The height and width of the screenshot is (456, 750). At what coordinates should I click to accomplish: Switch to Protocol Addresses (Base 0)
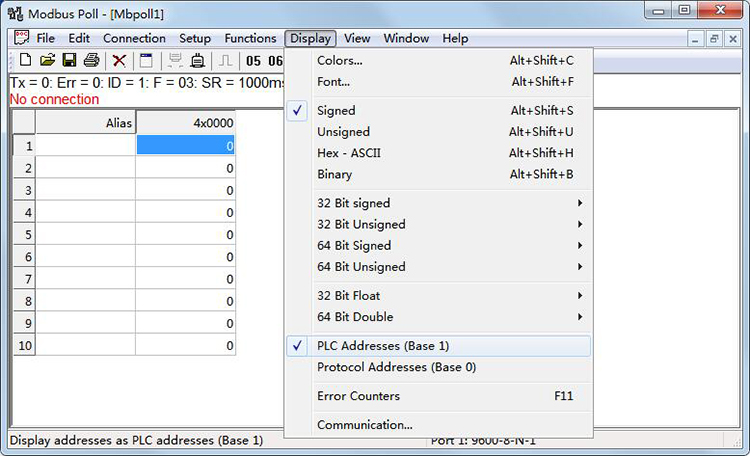coord(439,367)
